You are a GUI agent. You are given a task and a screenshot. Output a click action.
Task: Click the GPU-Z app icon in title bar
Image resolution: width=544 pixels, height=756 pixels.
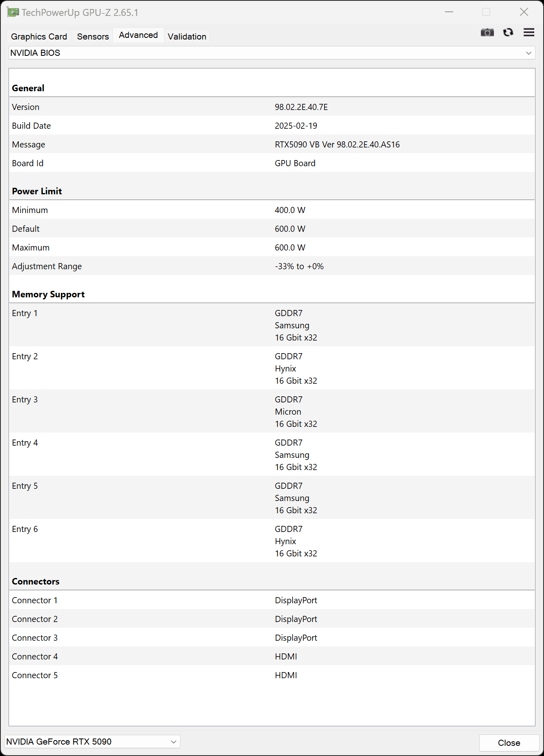[13, 12]
